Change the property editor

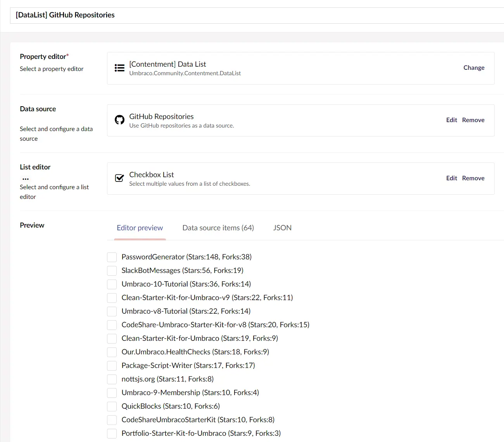474,67
